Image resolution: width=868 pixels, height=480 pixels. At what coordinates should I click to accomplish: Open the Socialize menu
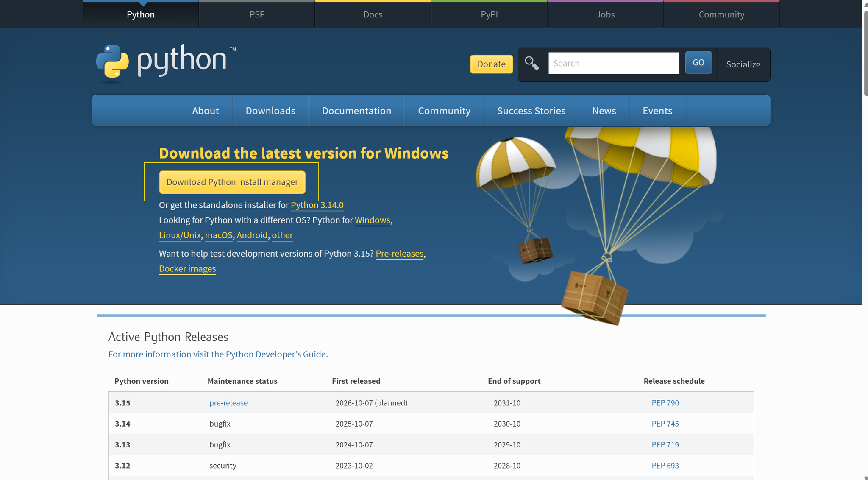click(x=743, y=64)
